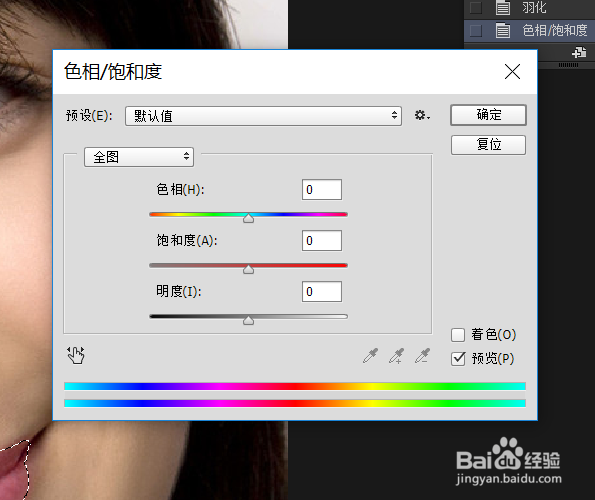Viewport: 595px width, 500px height.
Task: Click the upper color spectrum bar
Action: click(x=295, y=387)
